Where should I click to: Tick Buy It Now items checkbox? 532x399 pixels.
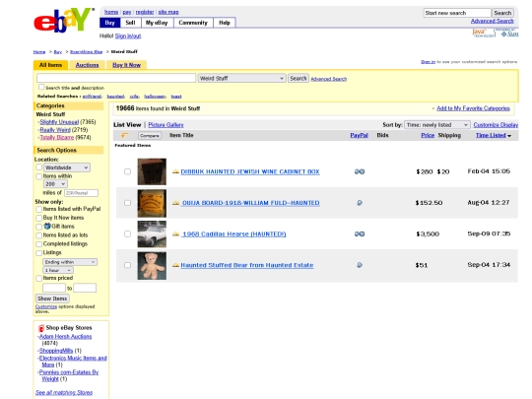pyautogui.click(x=39, y=218)
